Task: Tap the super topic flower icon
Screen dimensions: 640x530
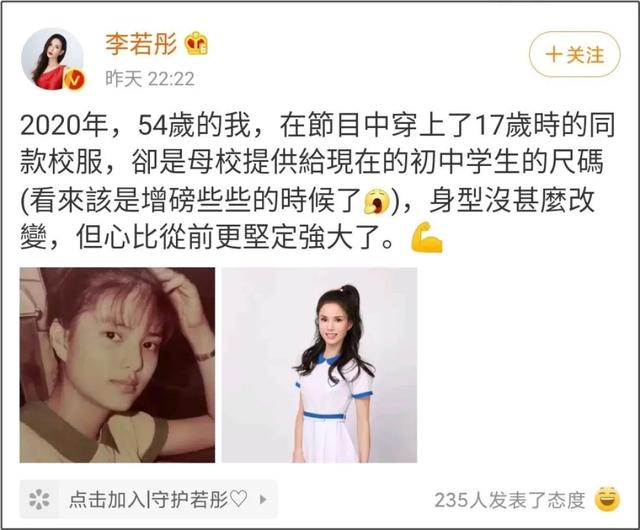Action: [x=39, y=499]
